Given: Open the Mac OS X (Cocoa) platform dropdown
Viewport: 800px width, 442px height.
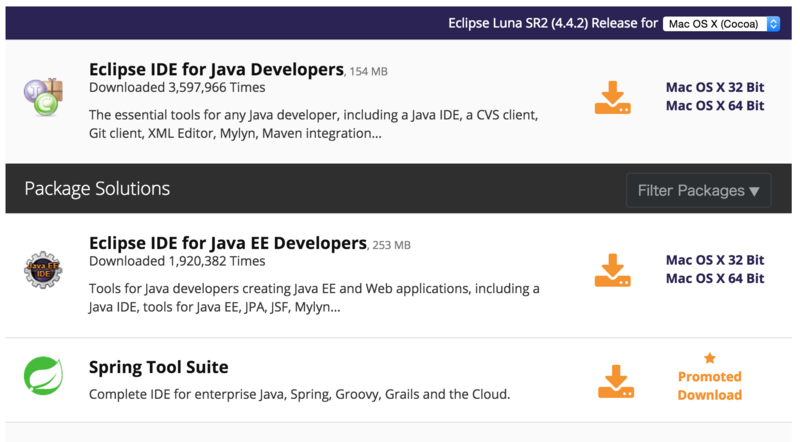Looking at the screenshot, I should point(721,24).
